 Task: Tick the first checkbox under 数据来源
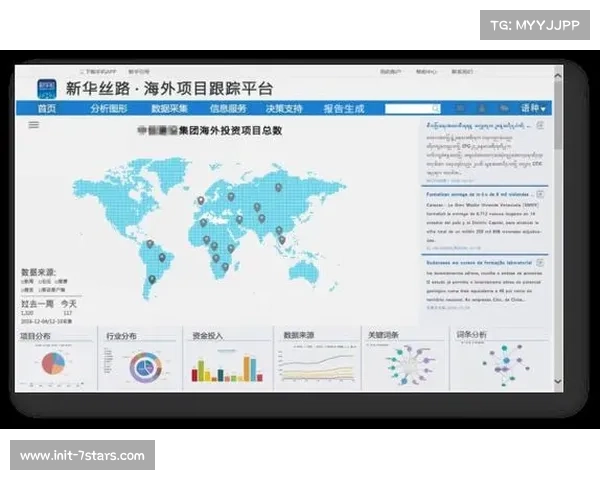coord(23,281)
